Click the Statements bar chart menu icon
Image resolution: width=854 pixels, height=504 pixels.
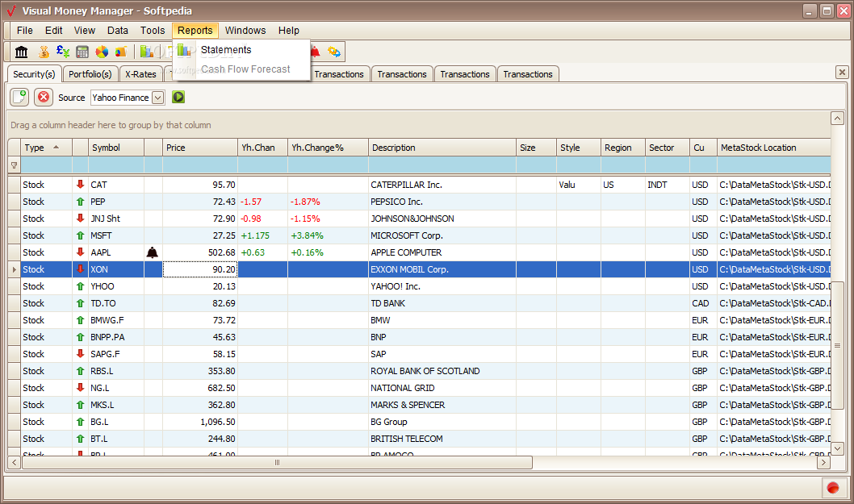tap(184, 50)
